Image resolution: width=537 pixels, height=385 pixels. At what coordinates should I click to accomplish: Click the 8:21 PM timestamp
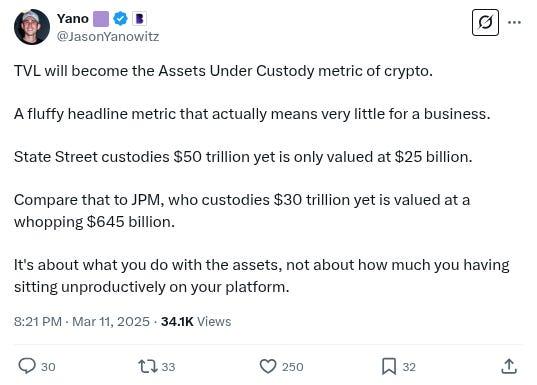coord(38,322)
